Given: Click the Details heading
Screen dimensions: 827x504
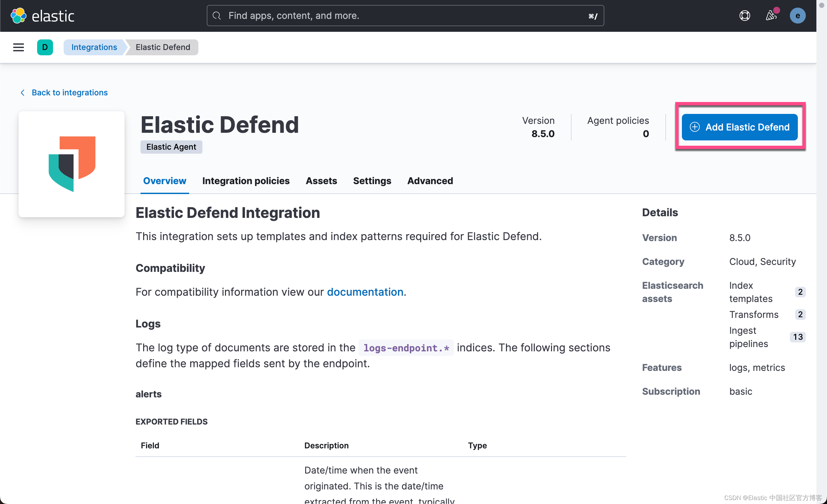Looking at the screenshot, I should 660,212.
